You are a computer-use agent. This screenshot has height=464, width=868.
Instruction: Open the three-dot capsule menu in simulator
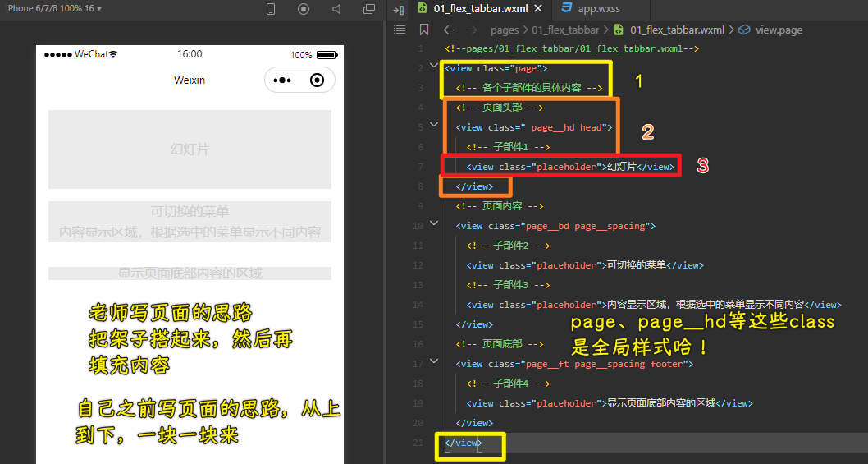pos(282,80)
